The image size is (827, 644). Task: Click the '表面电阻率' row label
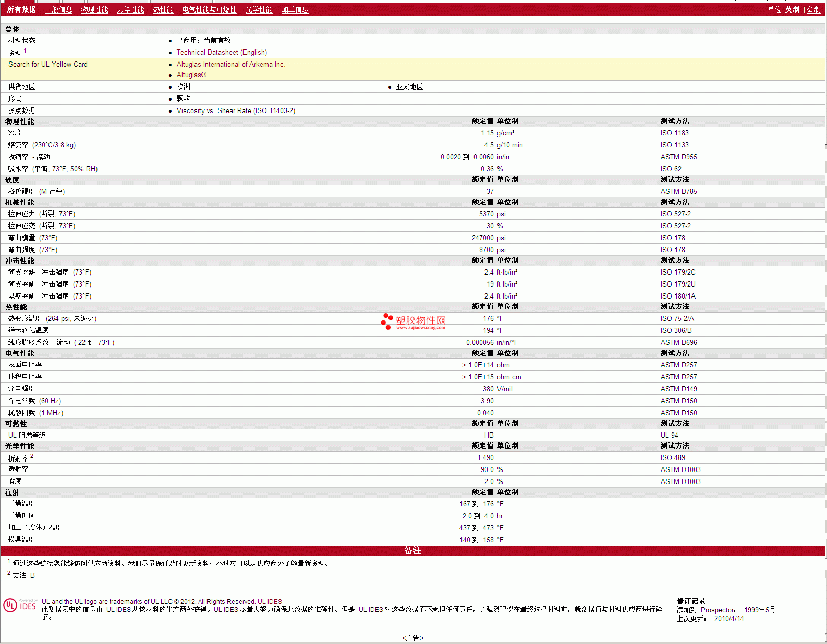(x=25, y=365)
